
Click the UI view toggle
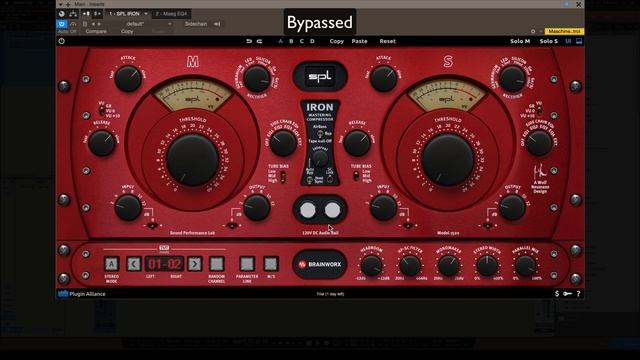pyautogui.click(x=568, y=41)
